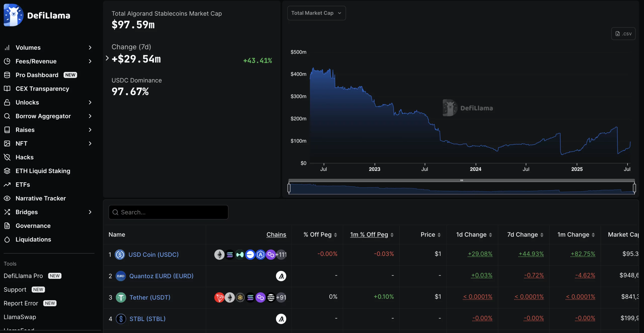Click the Narrative Tracker eye icon
This screenshot has width=644, height=333.
tap(7, 198)
